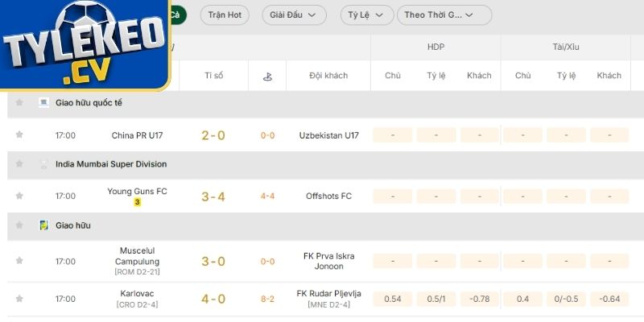This screenshot has height=322, width=644.
Task: Star the Muscelul Campulung match
Action: [19, 261]
